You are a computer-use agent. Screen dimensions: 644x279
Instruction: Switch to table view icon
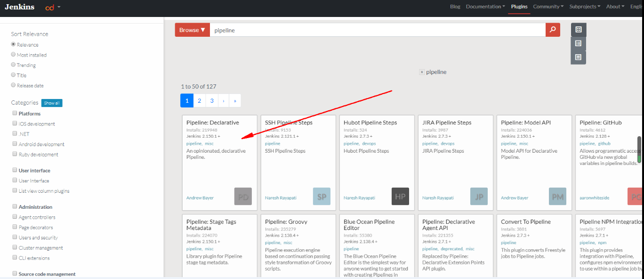coord(579,57)
